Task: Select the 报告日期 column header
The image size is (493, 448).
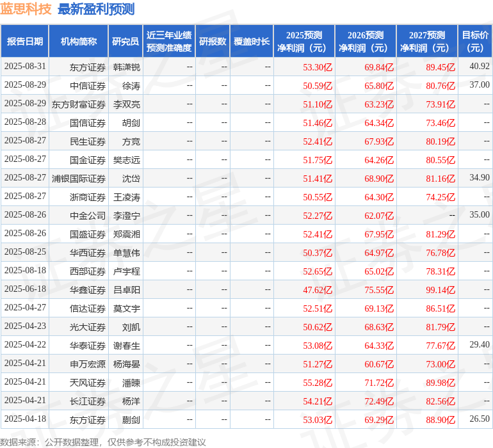Action: pyautogui.click(x=25, y=41)
